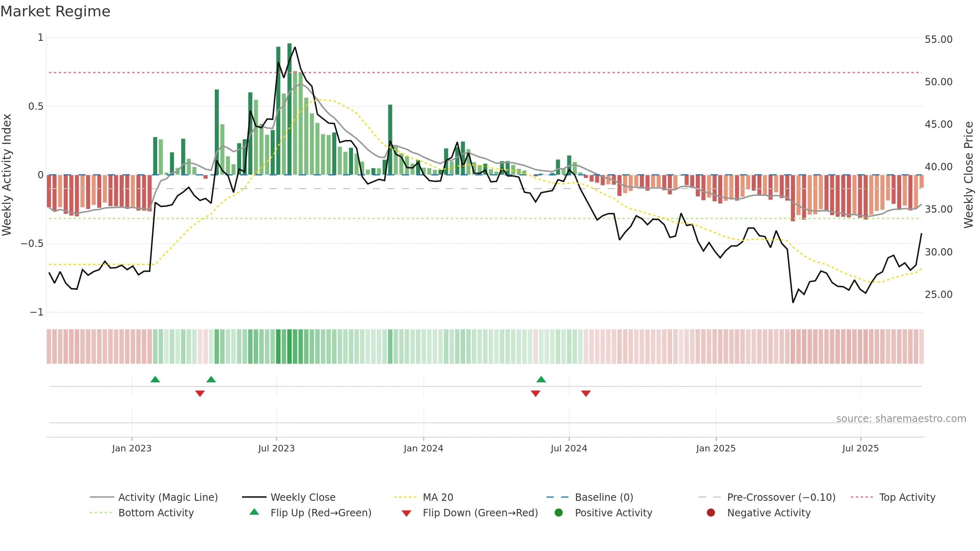Click the Jul 2024 x-axis label
The height and width of the screenshot is (551, 980).
tap(569, 449)
